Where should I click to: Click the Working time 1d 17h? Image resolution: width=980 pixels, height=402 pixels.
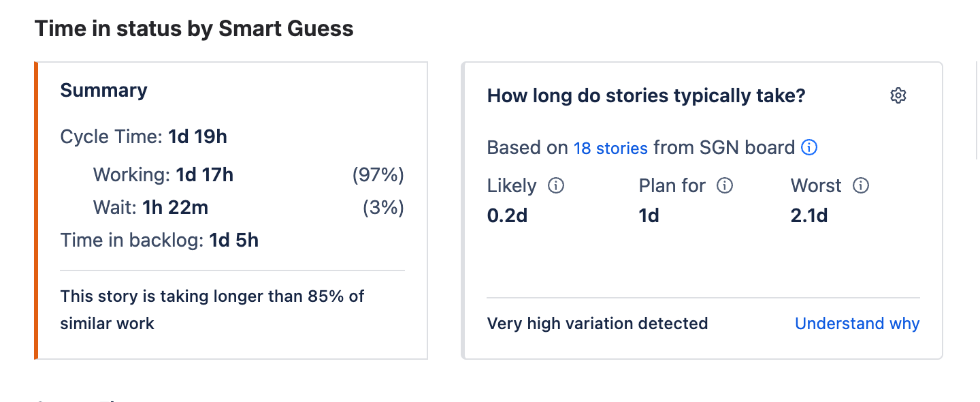(204, 175)
